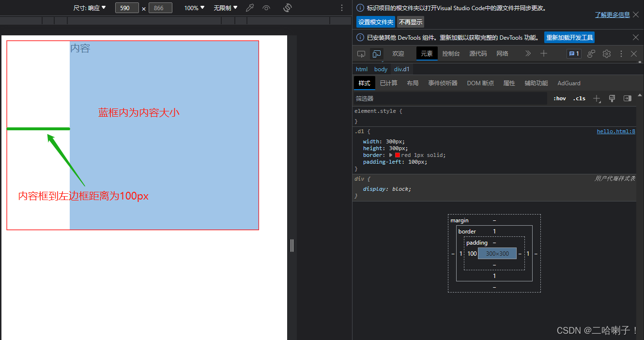Select body in the breadcrumb
The height and width of the screenshot is (340, 644).
381,69
